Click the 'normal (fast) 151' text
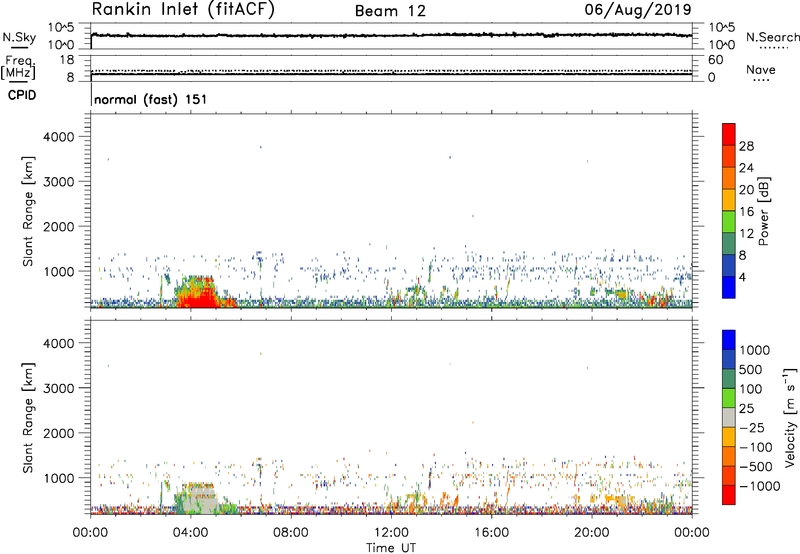Image resolution: width=800 pixels, height=554 pixels. click(x=151, y=99)
